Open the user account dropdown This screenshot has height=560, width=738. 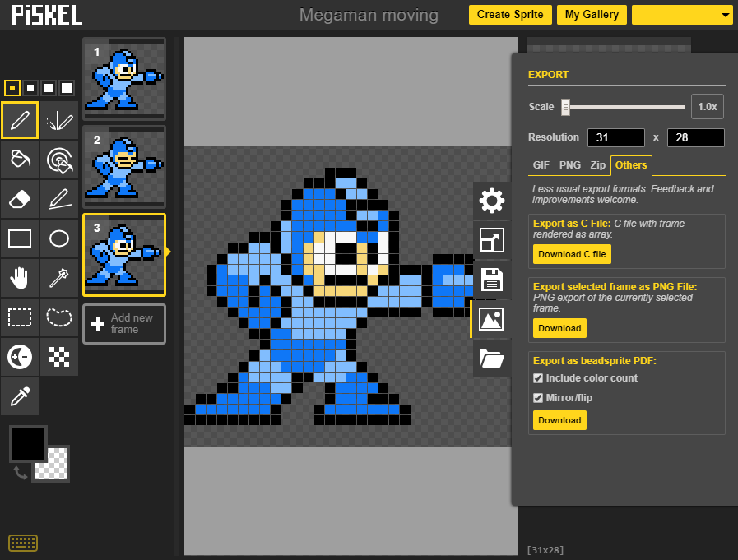(682, 15)
